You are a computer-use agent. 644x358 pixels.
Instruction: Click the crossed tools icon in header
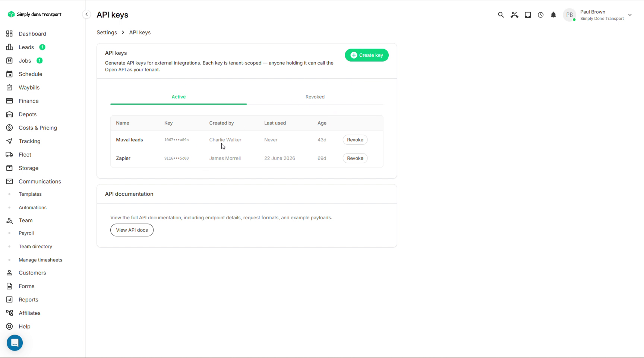[514, 15]
